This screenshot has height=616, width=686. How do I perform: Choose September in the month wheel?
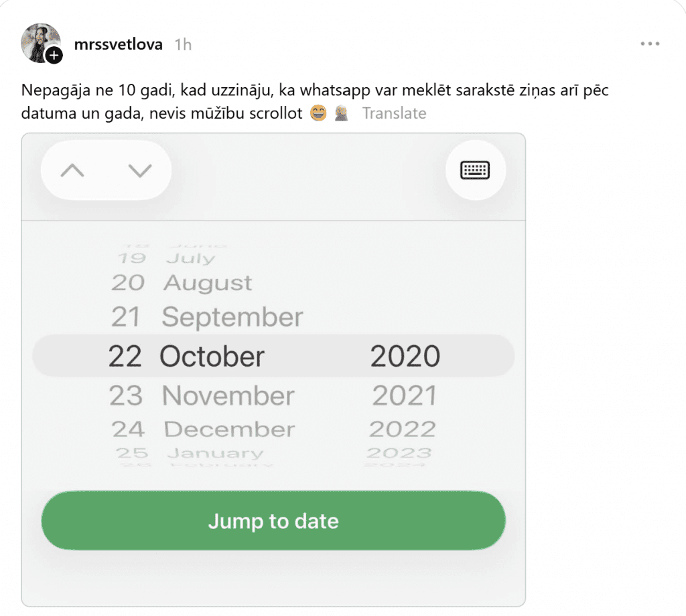coord(232,317)
